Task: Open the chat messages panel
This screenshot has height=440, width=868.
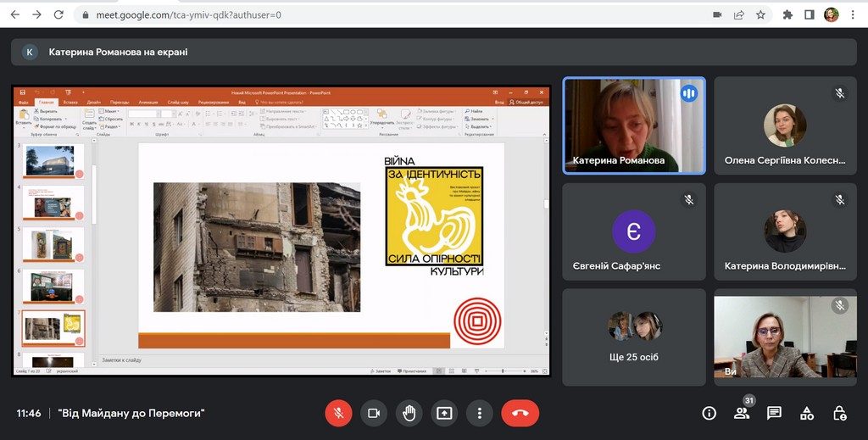Action: [774, 413]
